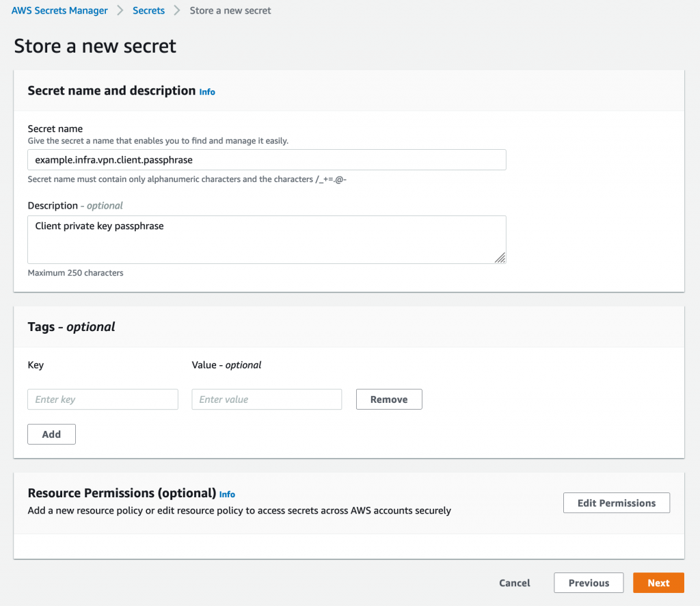
Task: Click the Resource Permissions description text
Action: tap(239, 510)
